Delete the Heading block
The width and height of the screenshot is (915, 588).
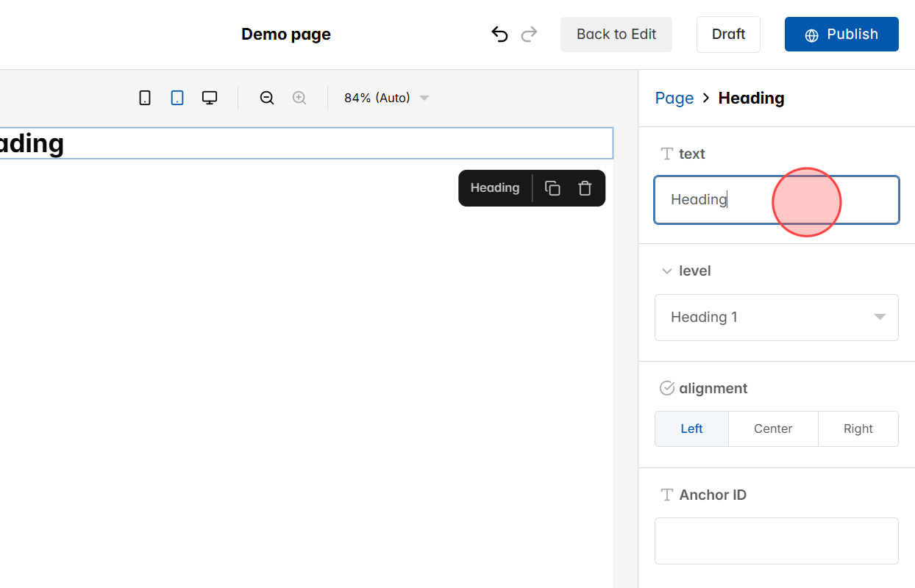click(x=585, y=188)
